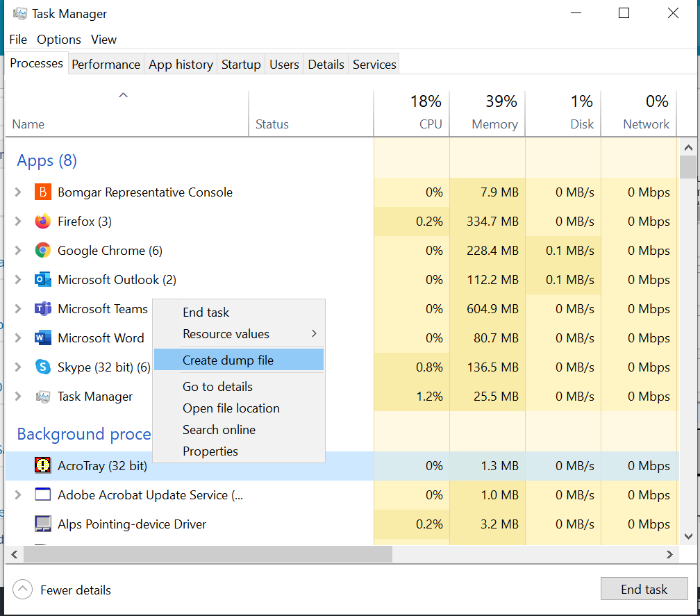Click the Alps Pointing-device Driver icon
This screenshot has width=700, height=616.
[43, 524]
